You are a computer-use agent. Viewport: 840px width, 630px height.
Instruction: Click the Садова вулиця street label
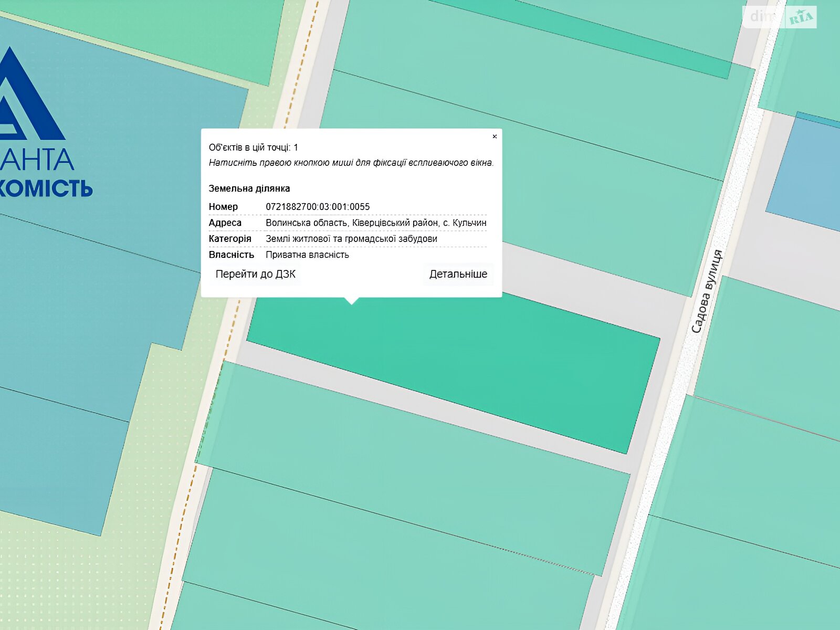pos(707,292)
